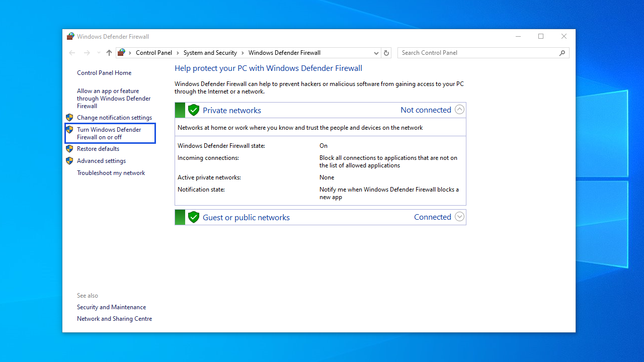This screenshot has width=644, height=362.
Task: Click green shield icon for Private networks
Action: (x=194, y=110)
